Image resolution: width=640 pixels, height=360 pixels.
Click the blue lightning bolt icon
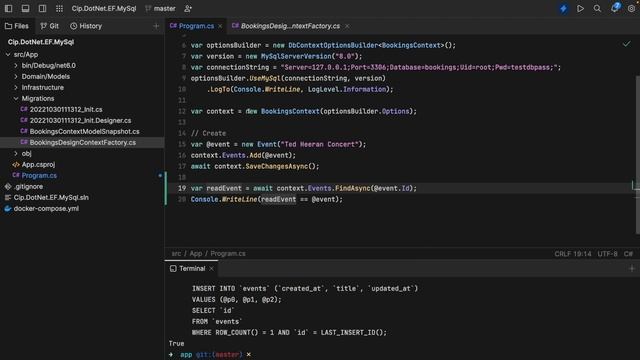coord(563,9)
